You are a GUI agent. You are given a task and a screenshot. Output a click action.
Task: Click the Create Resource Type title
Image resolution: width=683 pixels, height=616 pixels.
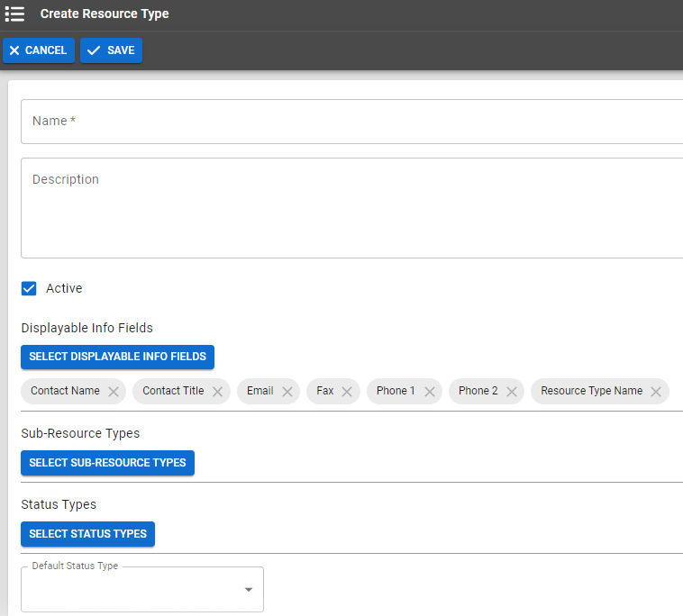click(105, 14)
